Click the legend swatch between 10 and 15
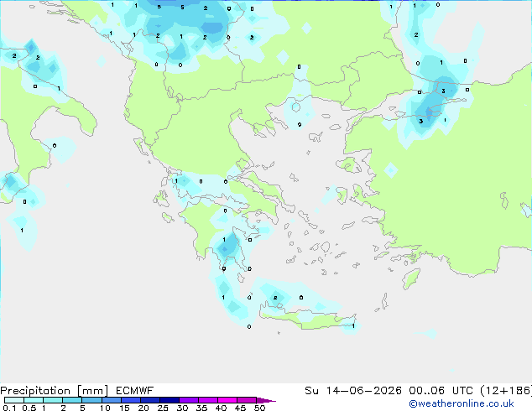 (111, 400)
